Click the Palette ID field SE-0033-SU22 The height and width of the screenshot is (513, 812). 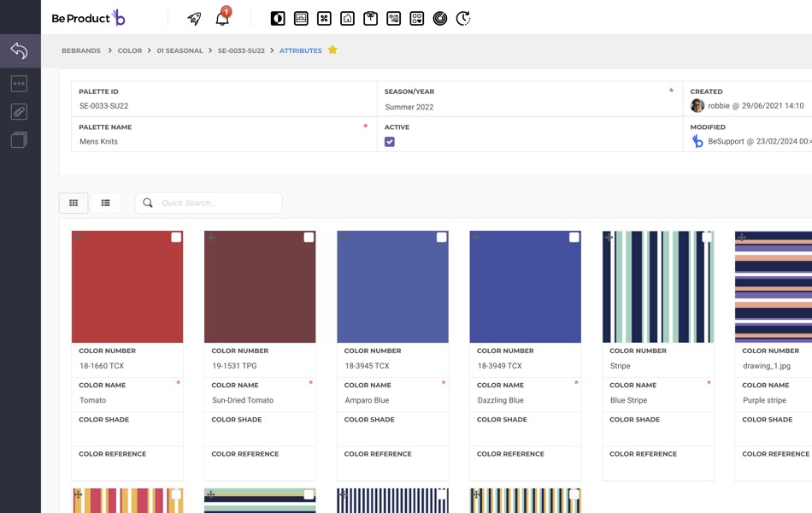[224, 99]
